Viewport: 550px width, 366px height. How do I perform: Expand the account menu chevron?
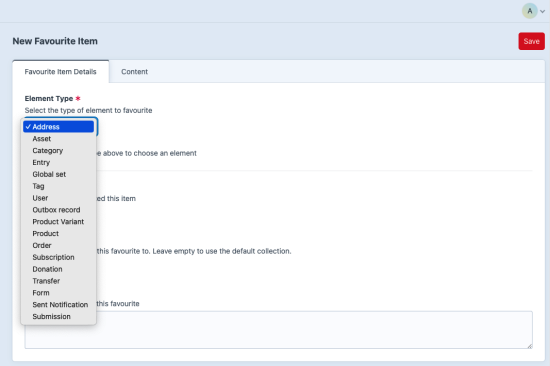(542, 11)
